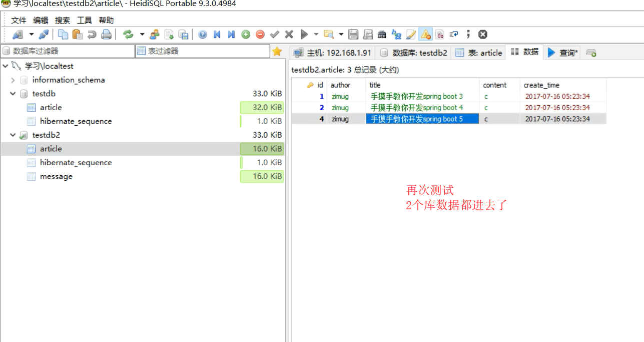644x342 pixels.
Task: Open the query file folder dropdown arrow
Action: click(x=341, y=35)
